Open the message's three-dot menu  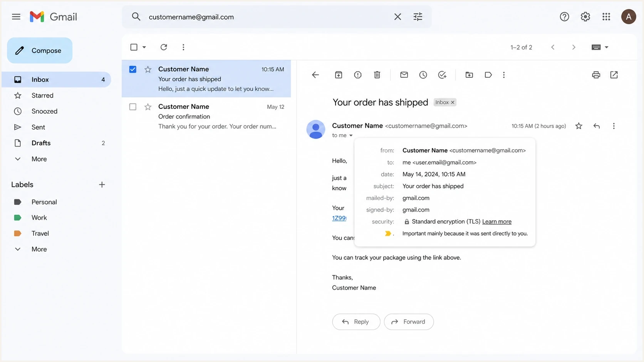coord(614,126)
